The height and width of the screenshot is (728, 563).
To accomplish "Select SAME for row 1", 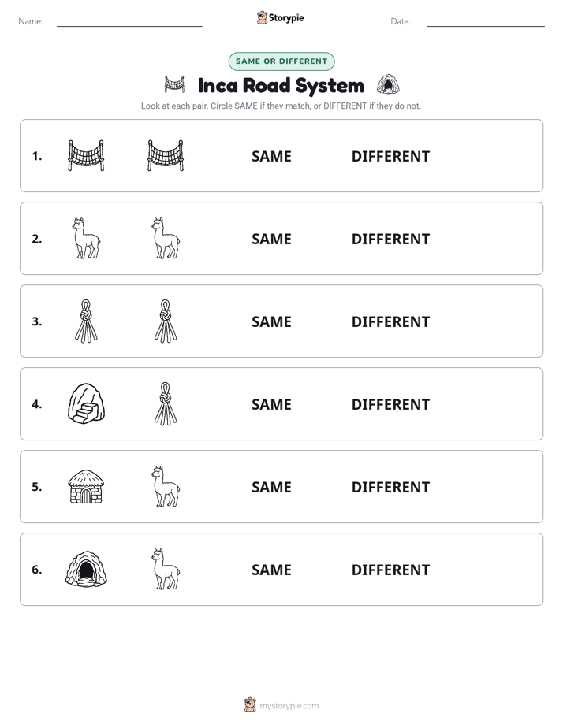I will point(271,157).
